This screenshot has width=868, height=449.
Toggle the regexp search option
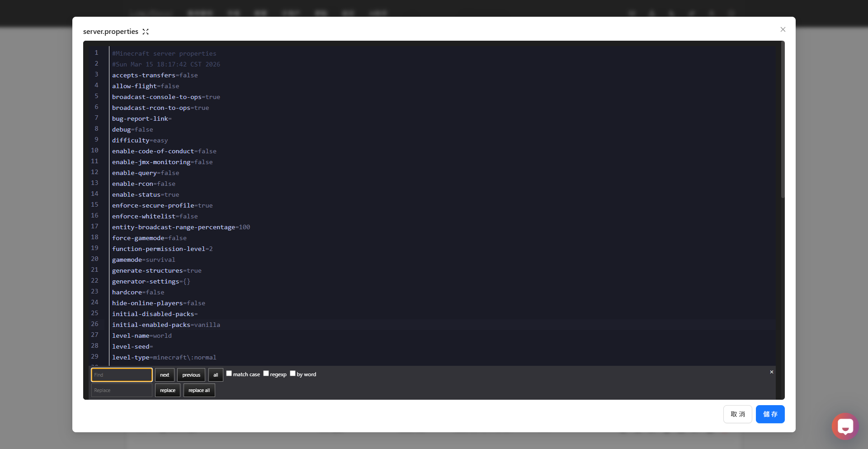pos(266,373)
